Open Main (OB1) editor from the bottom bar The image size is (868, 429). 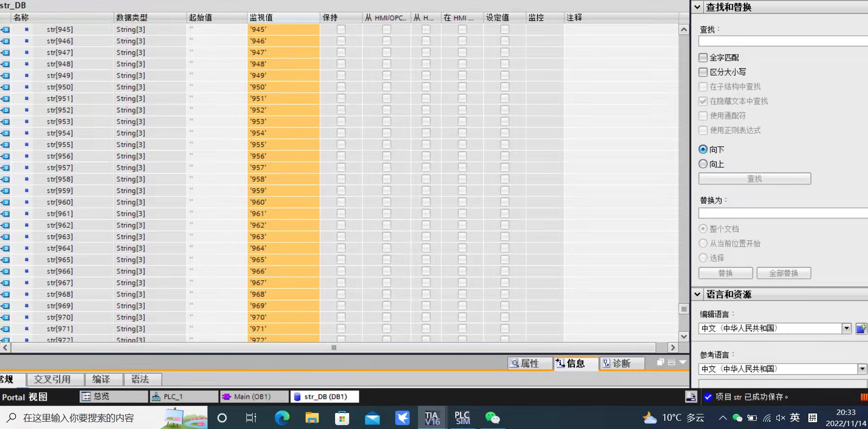tap(252, 397)
